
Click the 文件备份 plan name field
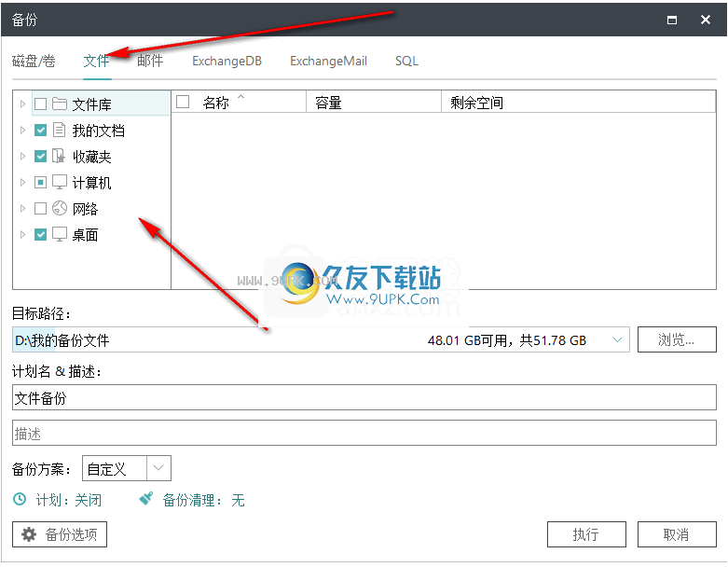pyautogui.click(x=364, y=397)
